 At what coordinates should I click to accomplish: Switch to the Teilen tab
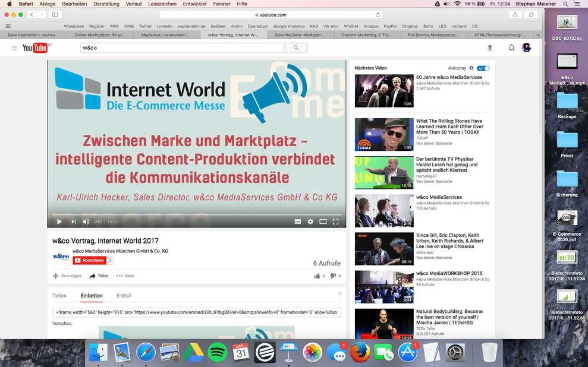point(59,296)
